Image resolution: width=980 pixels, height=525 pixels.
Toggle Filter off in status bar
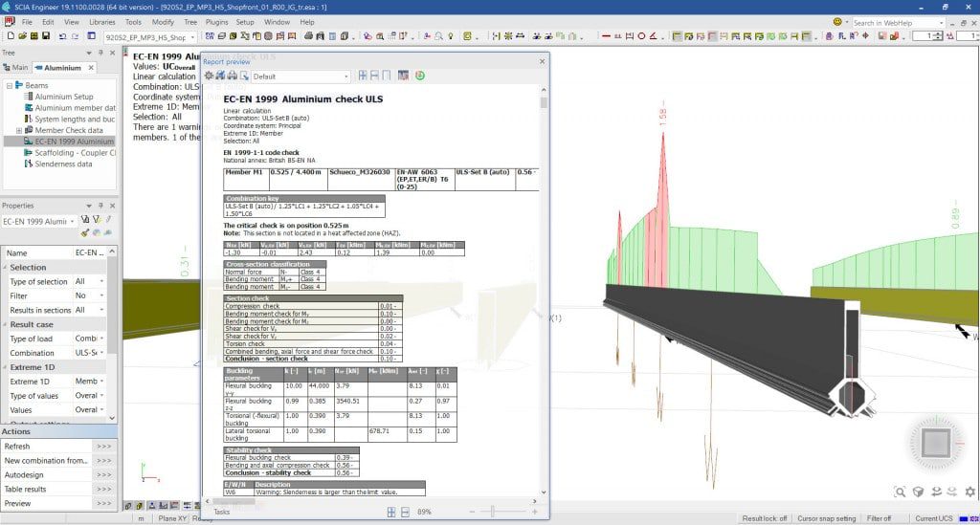(x=879, y=517)
